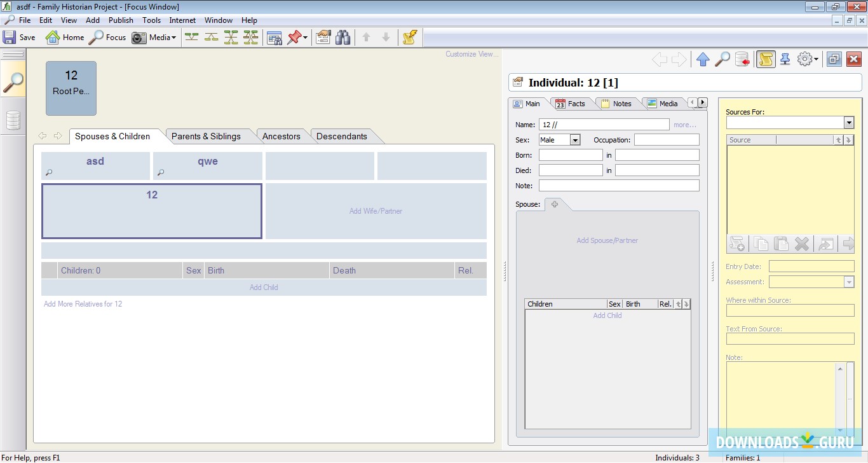Open the Sources For dropdown
This screenshot has width=868, height=463.
[849, 123]
